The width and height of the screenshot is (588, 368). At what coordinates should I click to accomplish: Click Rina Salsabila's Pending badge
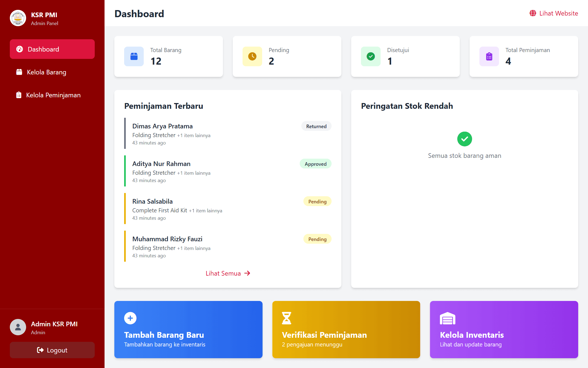point(317,201)
